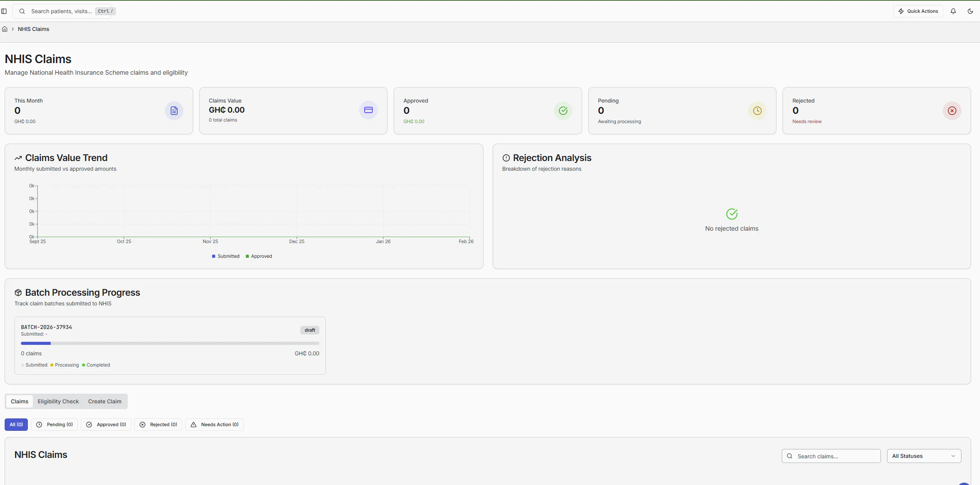The image size is (980, 485).
Task: Click the search magnifier icon in top bar
Action: point(22,11)
